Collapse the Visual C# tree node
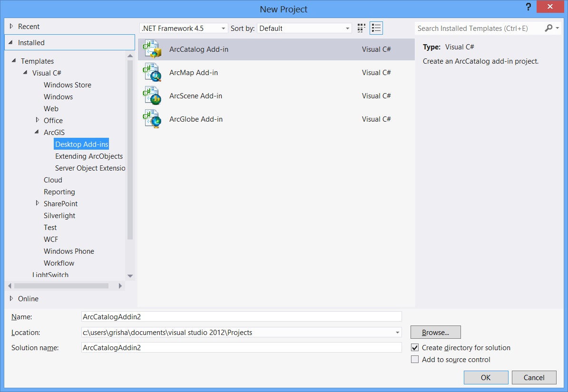568x392 pixels. (25, 72)
